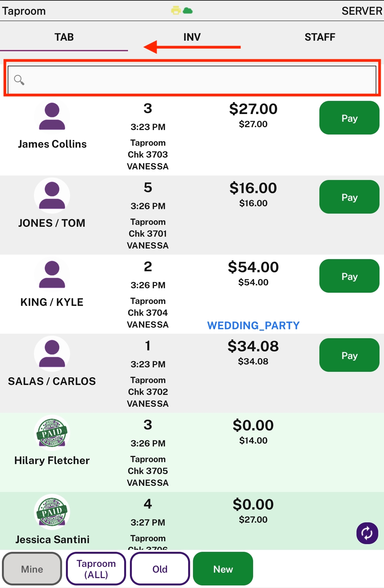The image size is (384, 588).
Task: Open Jessica Santini paid stamp icon
Action: pyautogui.click(x=52, y=512)
